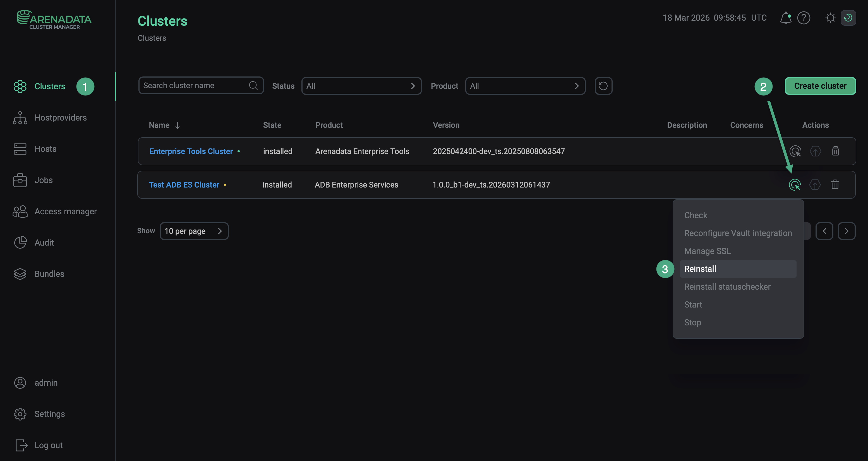Viewport: 868px width, 461px height.
Task: Expand the Status filter dropdown
Action: pos(361,86)
